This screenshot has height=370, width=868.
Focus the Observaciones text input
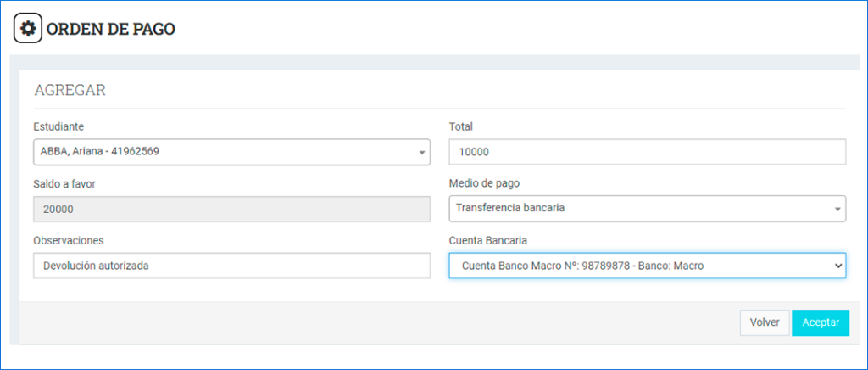(231, 266)
